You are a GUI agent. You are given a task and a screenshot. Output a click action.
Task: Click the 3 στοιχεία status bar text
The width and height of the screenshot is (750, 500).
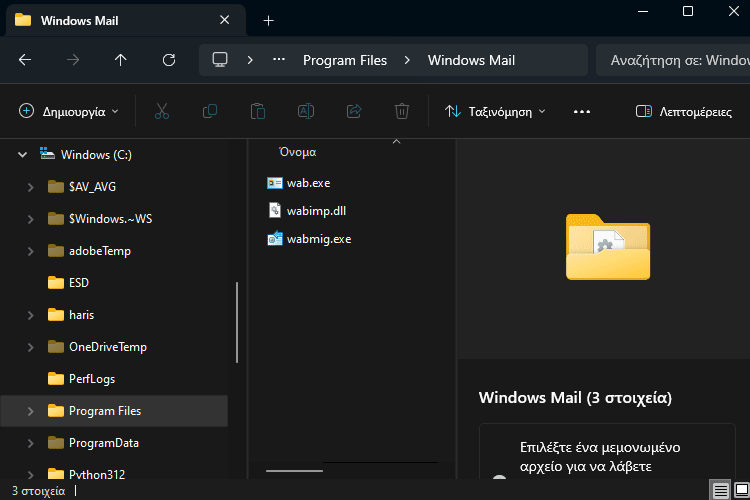point(38,491)
